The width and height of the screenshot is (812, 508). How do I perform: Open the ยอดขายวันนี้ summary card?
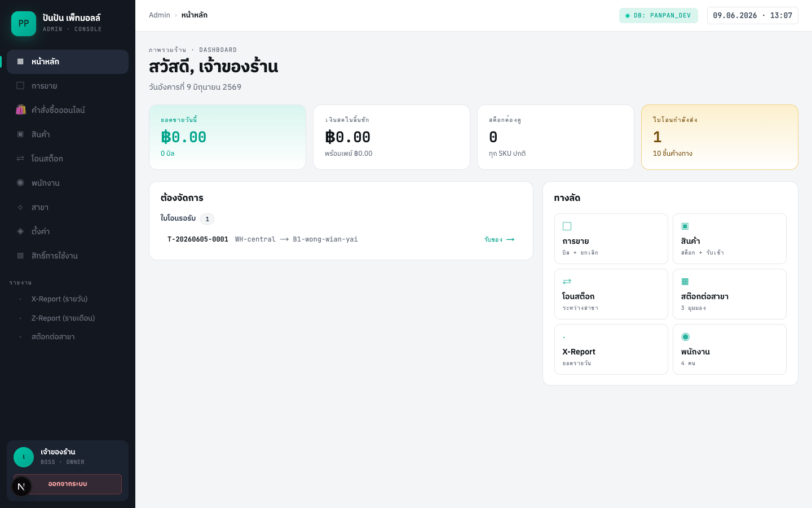tap(227, 137)
